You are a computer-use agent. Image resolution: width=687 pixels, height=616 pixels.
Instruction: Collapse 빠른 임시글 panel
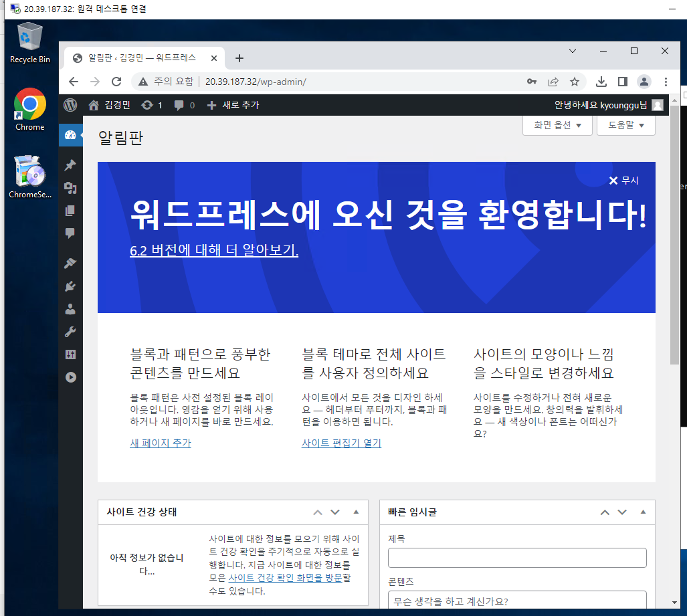tap(644, 512)
